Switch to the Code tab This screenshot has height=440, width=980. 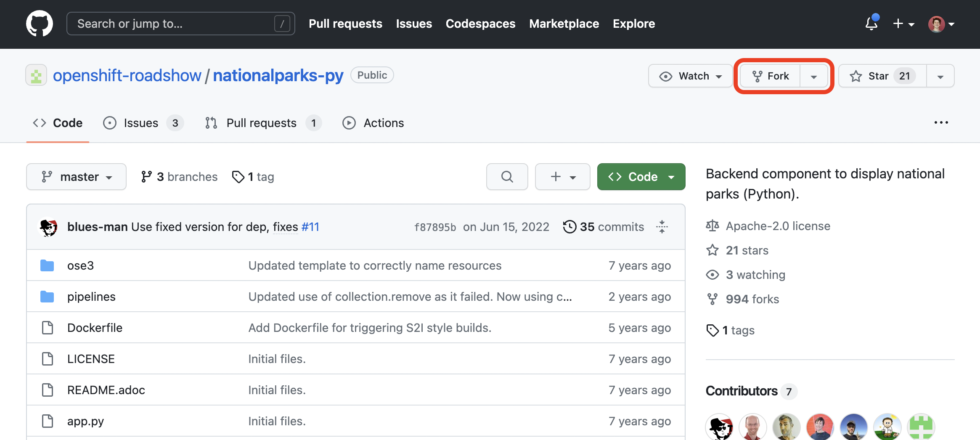58,123
